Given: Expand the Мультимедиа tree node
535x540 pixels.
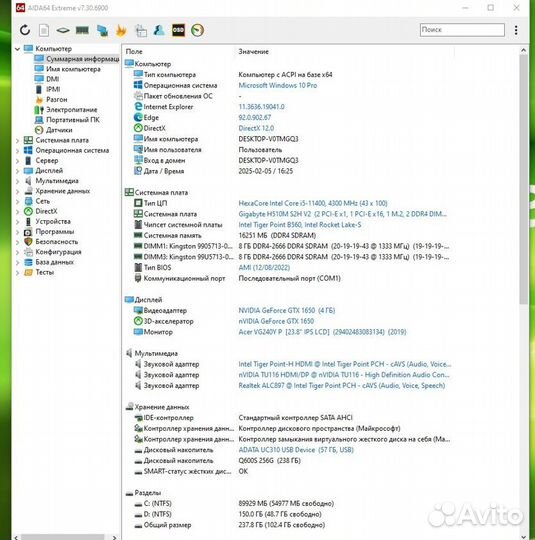Looking at the screenshot, I should pos(18,181).
